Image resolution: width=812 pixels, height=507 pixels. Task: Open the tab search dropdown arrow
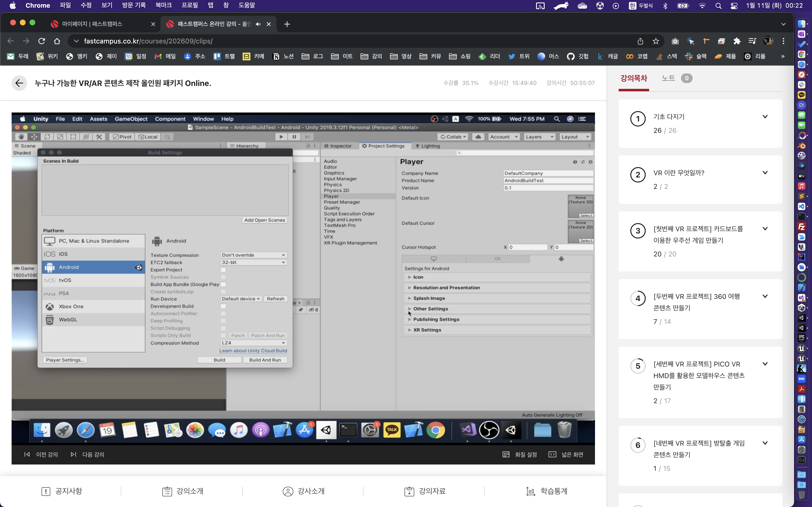[783, 24]
